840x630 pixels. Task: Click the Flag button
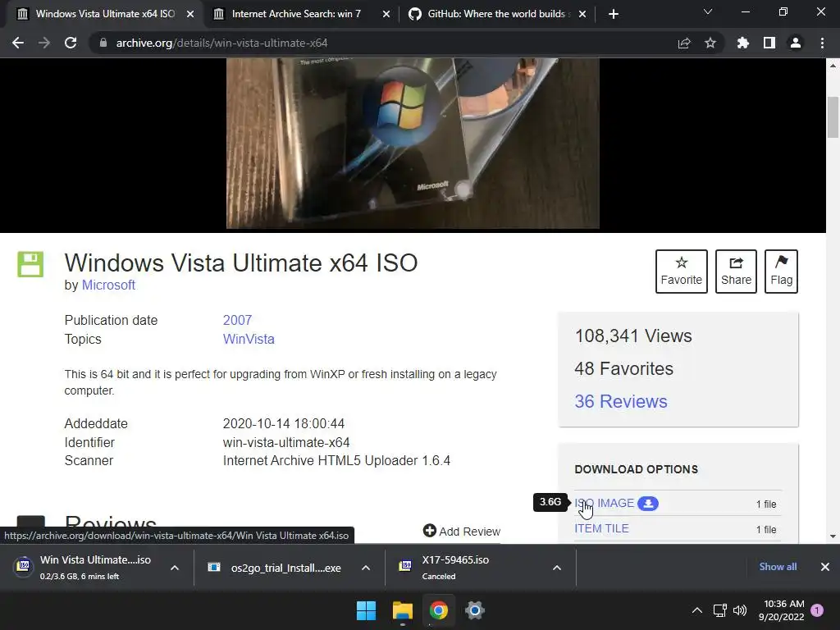tap(782, 271)
